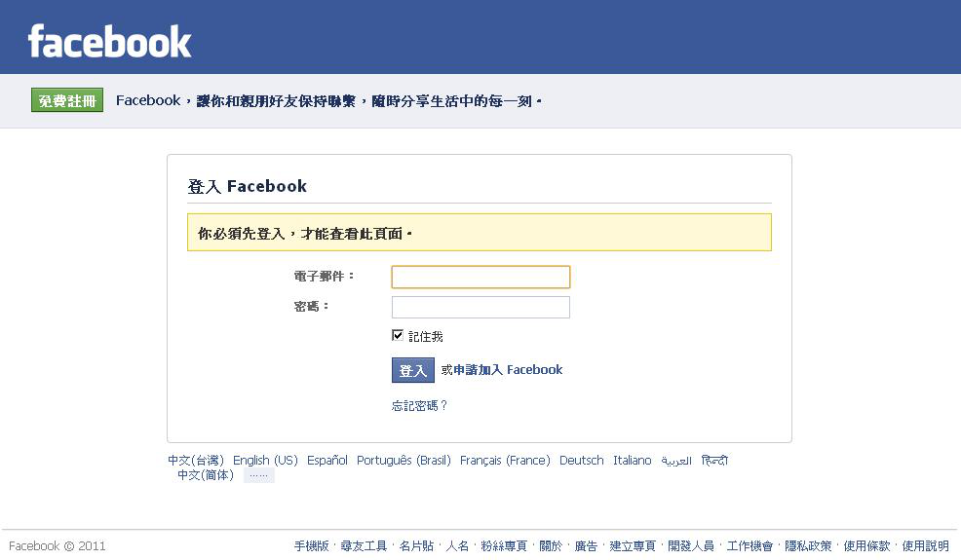Focus the 電子郵件 email input field
The image size is (961, 560).
click(480, 277)
